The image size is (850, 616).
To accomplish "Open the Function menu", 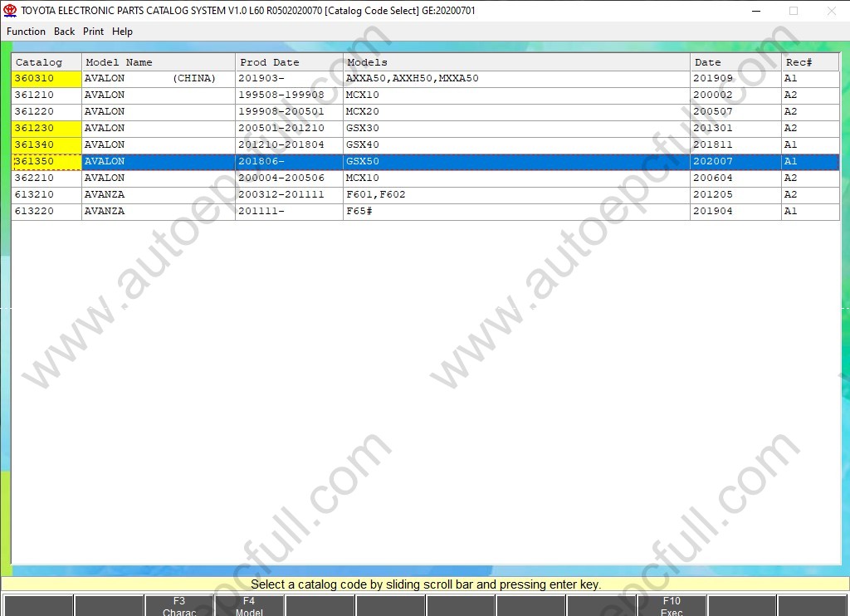I will click(x=26, y=32).
